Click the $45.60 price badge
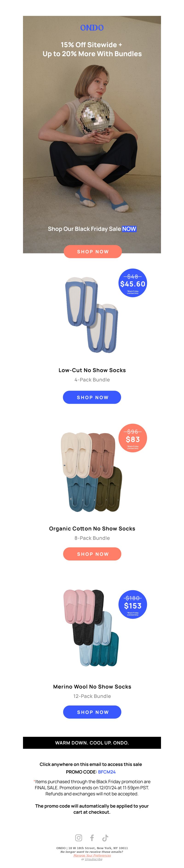 point(133,283)
